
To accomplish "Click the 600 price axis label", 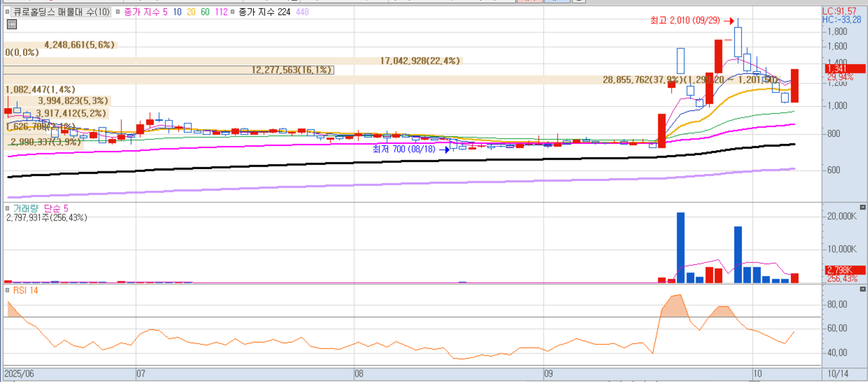I will 834,170.
